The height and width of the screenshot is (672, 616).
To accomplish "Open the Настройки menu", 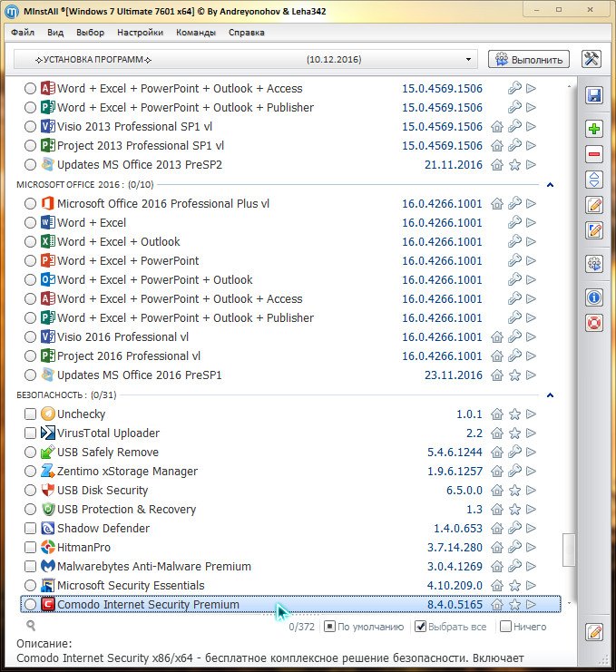I will tap(141, 33).
